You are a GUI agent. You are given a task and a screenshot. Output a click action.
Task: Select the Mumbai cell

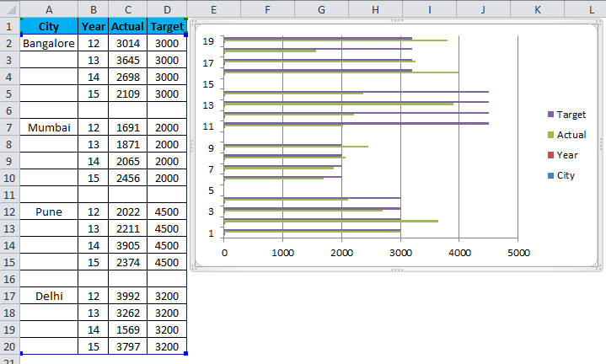pos(49,127)
